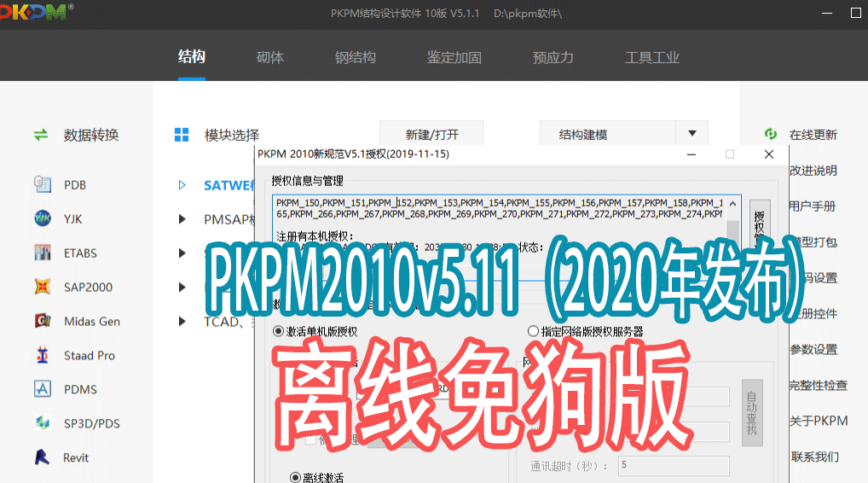The width and height of the screenshot is (868, 483).
Task: Click the 自动查找 button
Action: tap(752, 413)
